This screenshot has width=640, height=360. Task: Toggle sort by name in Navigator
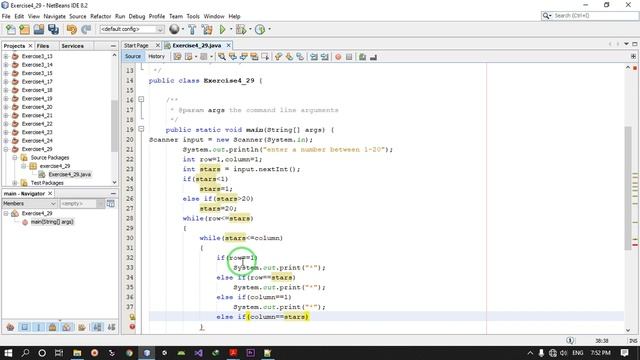(97, 327)
